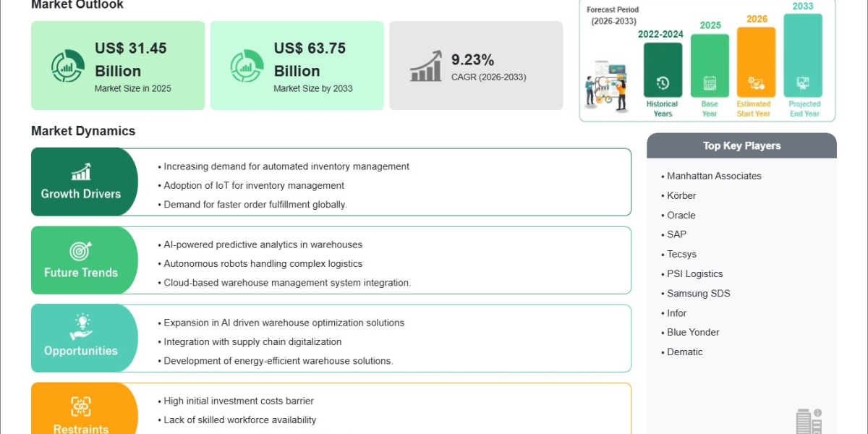868x434 pixels.
Task: Click 'Expansion in AI driven warehouse optimization solutions'
Action: pos(284,323)
